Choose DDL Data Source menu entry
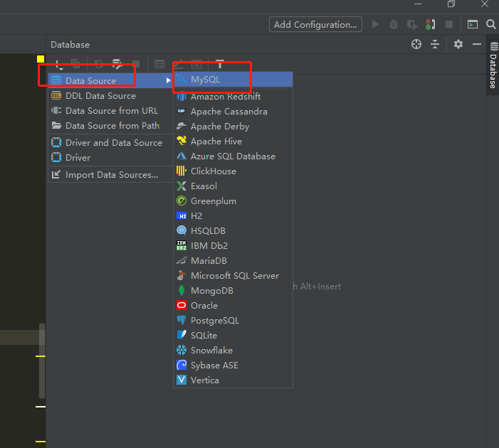Viewport: 499px width, 448px height. tap(110, 96)
